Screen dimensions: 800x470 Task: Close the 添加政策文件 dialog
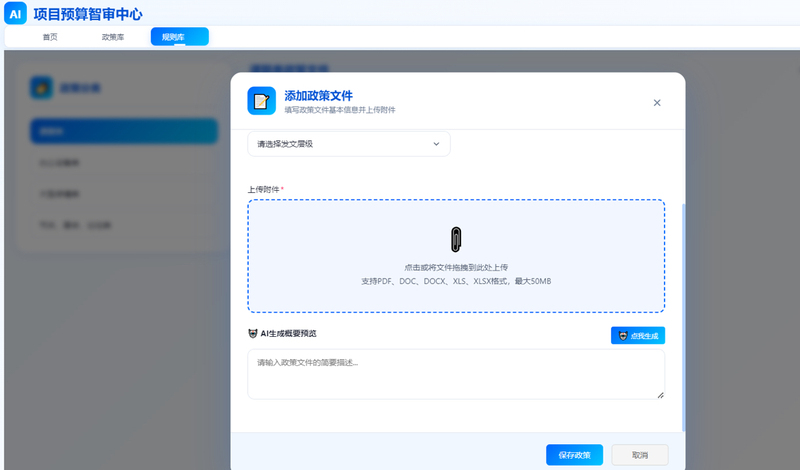657,103
